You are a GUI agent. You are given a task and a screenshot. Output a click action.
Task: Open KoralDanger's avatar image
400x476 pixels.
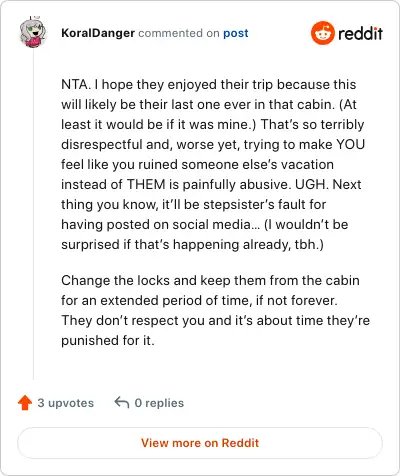point(33,33)
